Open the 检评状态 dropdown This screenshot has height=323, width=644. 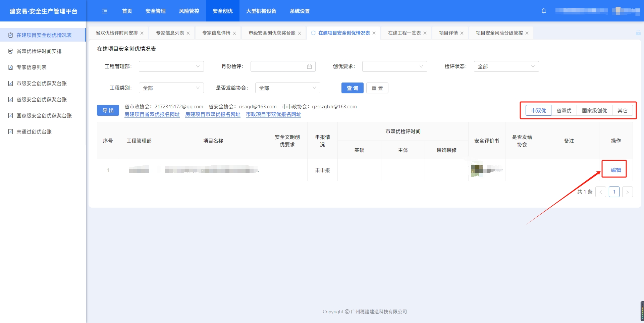tap(506, 66)
